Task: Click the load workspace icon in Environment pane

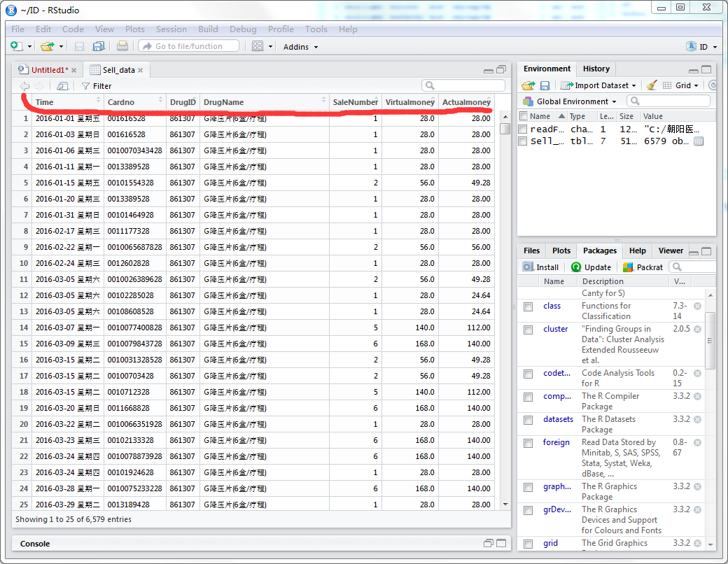Action: pos(528,85)
